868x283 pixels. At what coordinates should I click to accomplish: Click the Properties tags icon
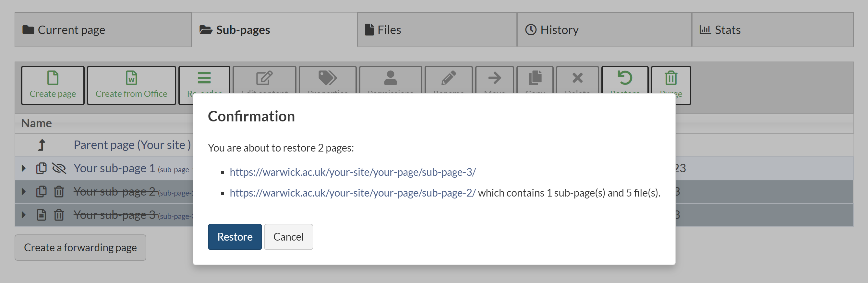click(x=327, y=78)
